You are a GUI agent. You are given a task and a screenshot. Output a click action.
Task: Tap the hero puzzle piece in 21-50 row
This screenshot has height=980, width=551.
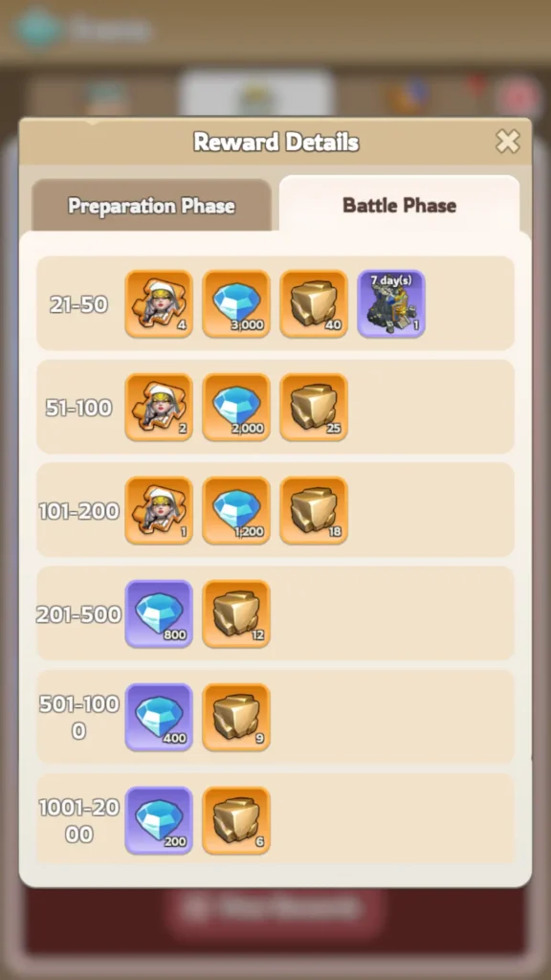[159, 303]
